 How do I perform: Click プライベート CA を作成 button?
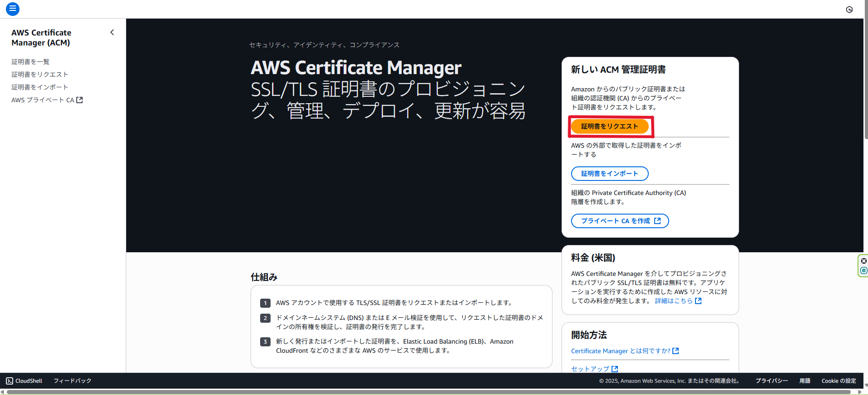point(620,221)
